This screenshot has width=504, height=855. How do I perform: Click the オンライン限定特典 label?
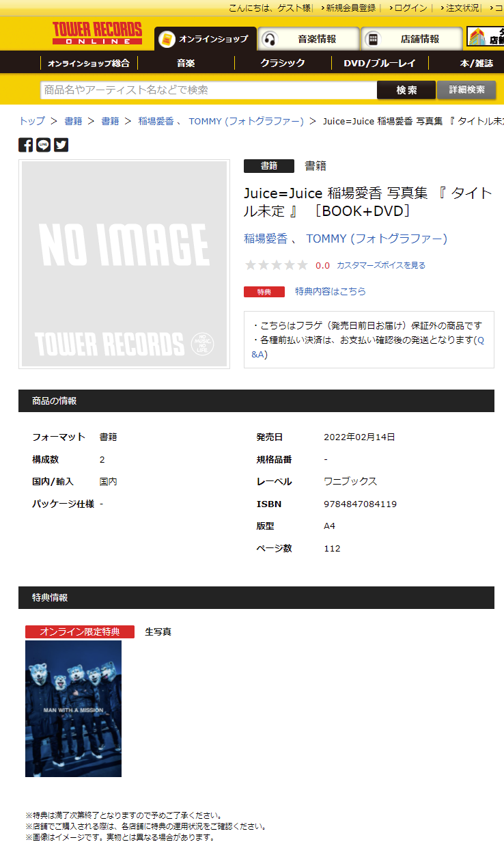tap(80, 632)
